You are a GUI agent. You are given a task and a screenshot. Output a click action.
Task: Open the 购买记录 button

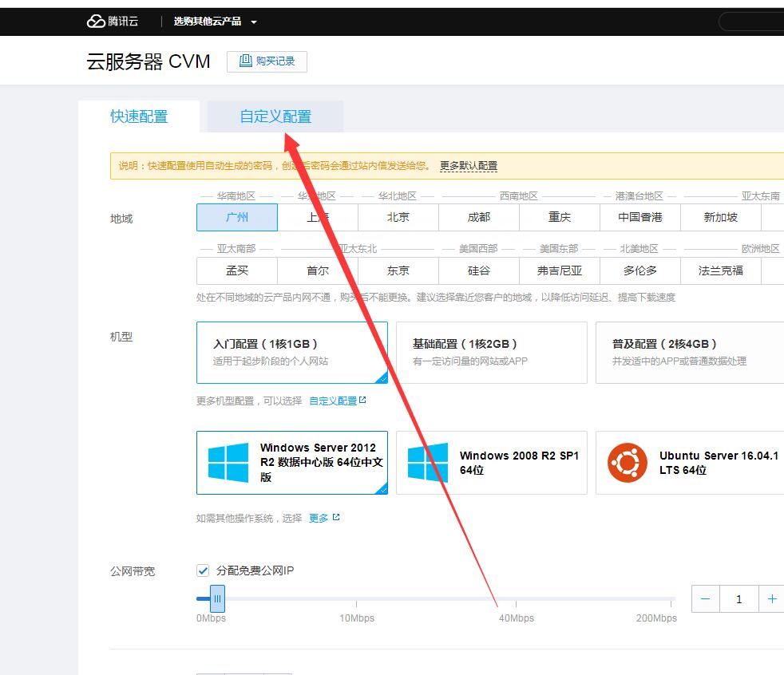[267, 61]
